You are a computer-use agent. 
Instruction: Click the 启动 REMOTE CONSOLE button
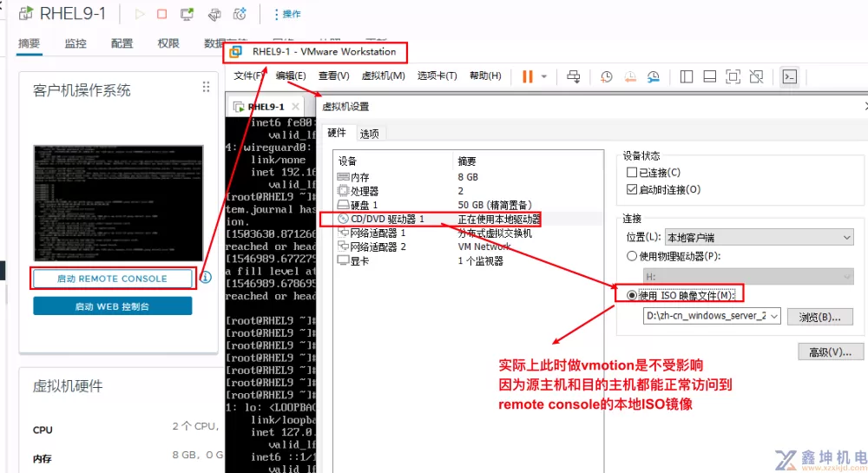(112, 279)
